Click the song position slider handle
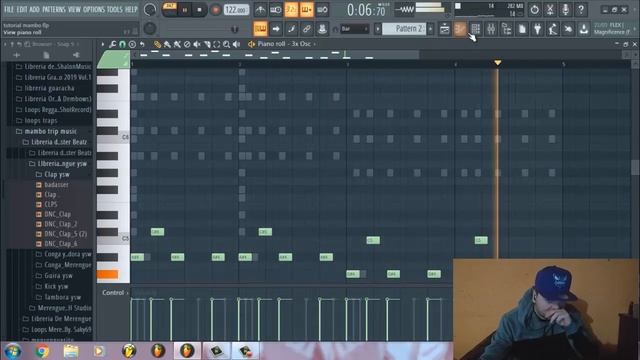The height and width of the screenshot is (360, 640). [235, 29]
